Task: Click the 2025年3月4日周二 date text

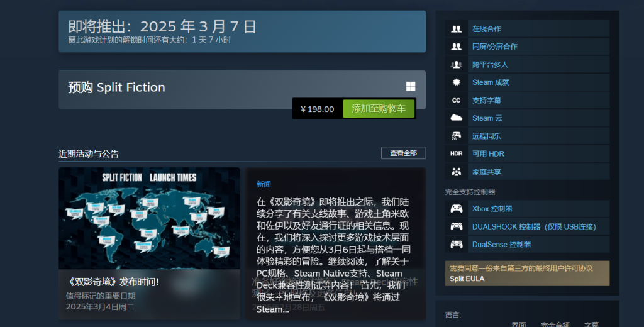Action: click(x=100, y=306)
